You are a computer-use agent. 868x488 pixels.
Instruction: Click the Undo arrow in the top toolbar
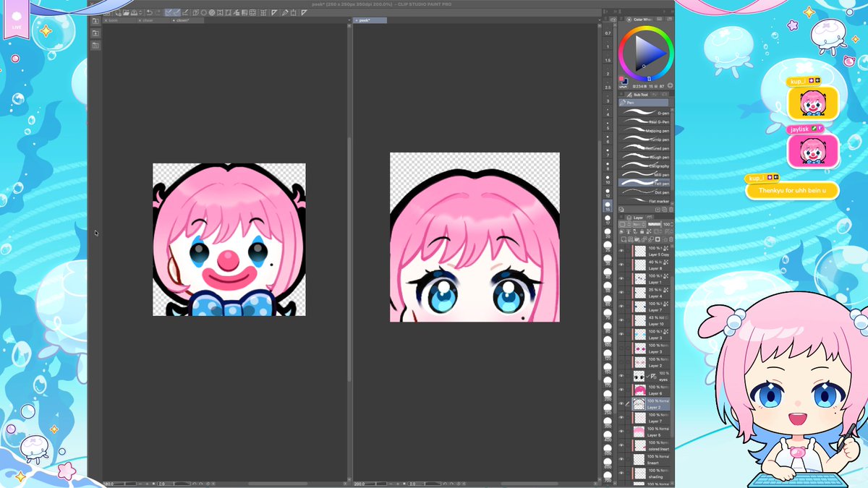[x=150, y=12]
